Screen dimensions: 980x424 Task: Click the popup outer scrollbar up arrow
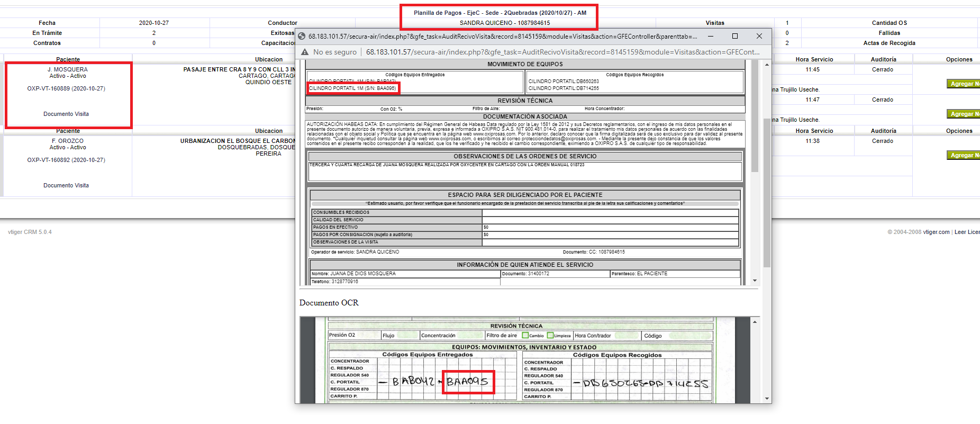click(767, 65)
